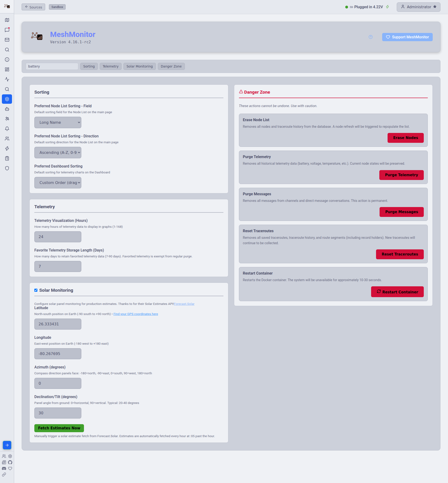This screenshot has height=483, width=448.
Task: Open the Ascending sort direction dropdown
Action: point(58,152)
